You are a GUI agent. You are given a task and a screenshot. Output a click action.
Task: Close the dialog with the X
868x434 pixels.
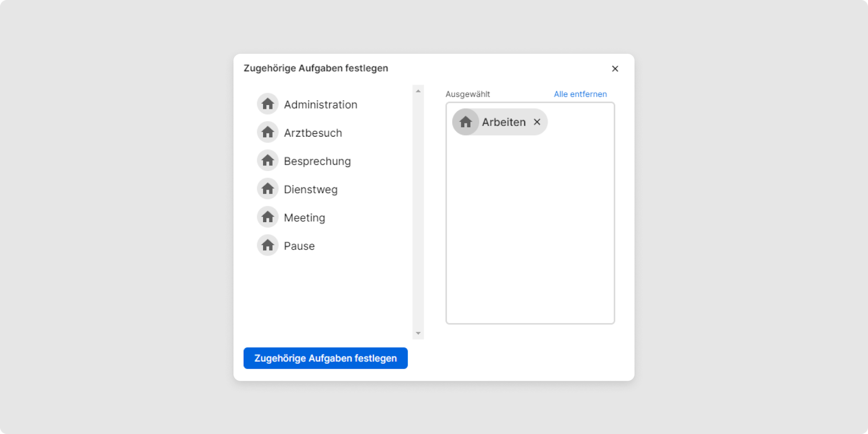(x=615, y=69)
